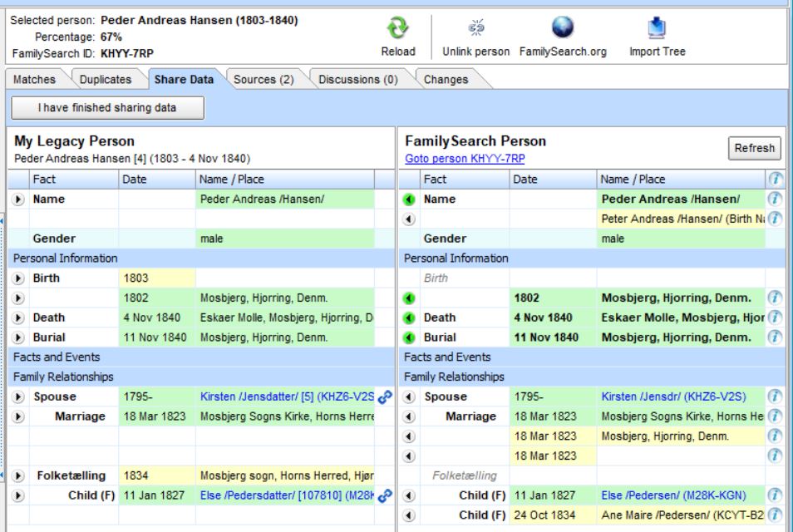793x532 pixels.
Task: Follow Goto person KHYY-7RP link
Action: [465, 158]
